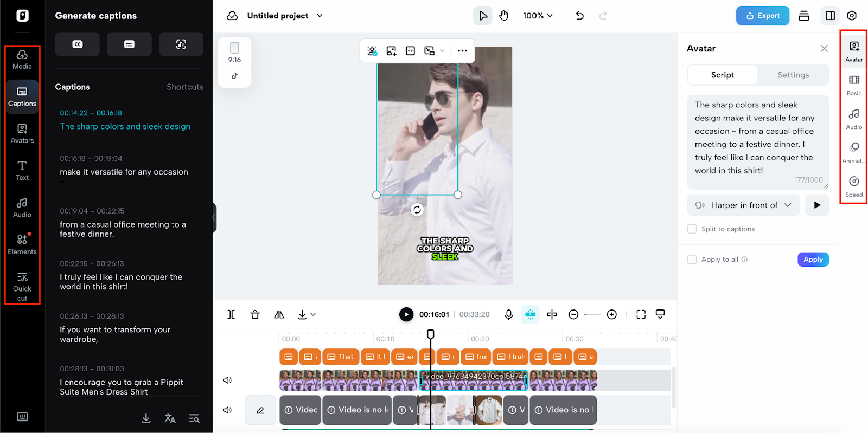Zoom out the timeline with minus
The height and width of the screenshot is (433, 868).
pyautogui.click(x=573, y=314)
